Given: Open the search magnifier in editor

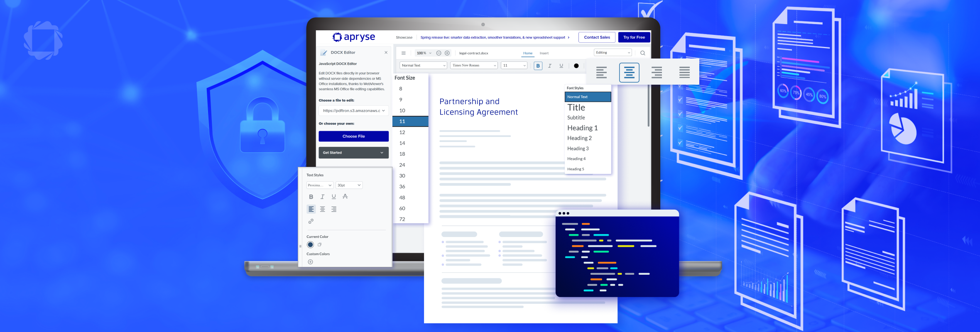Looking at the screenshot, I should pyautogui.click(x=643, y=53).
